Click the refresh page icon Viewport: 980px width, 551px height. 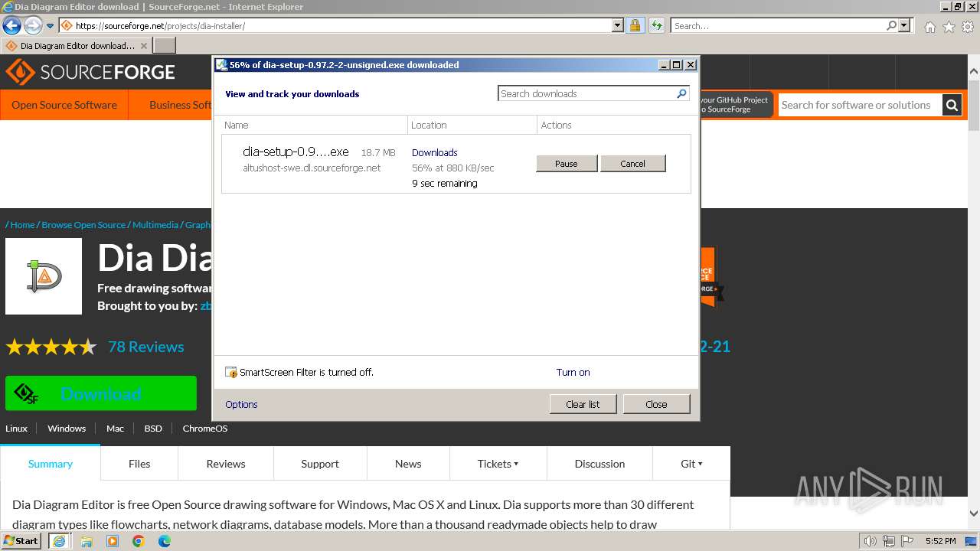pos(656,25)
